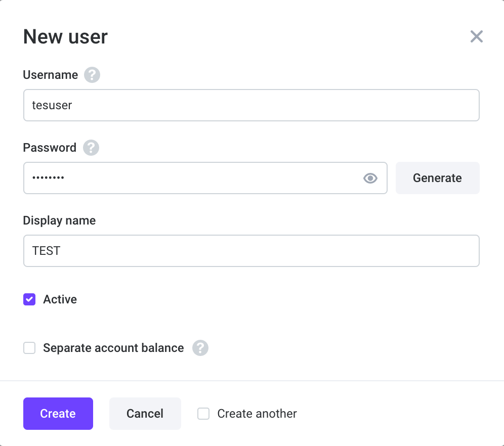504x446 pixels.
Task: Click the help icon beside Username
Action: click(92, 75)
